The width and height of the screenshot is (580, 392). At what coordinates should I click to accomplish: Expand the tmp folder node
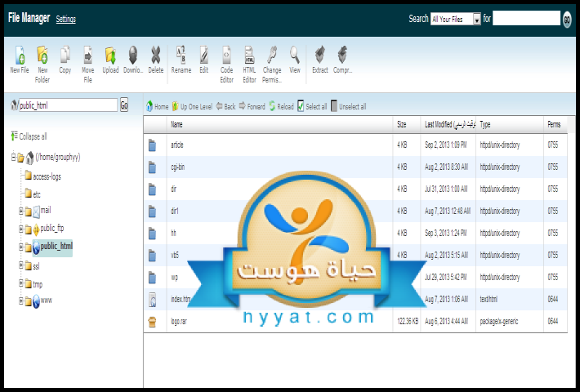[21, 283]
